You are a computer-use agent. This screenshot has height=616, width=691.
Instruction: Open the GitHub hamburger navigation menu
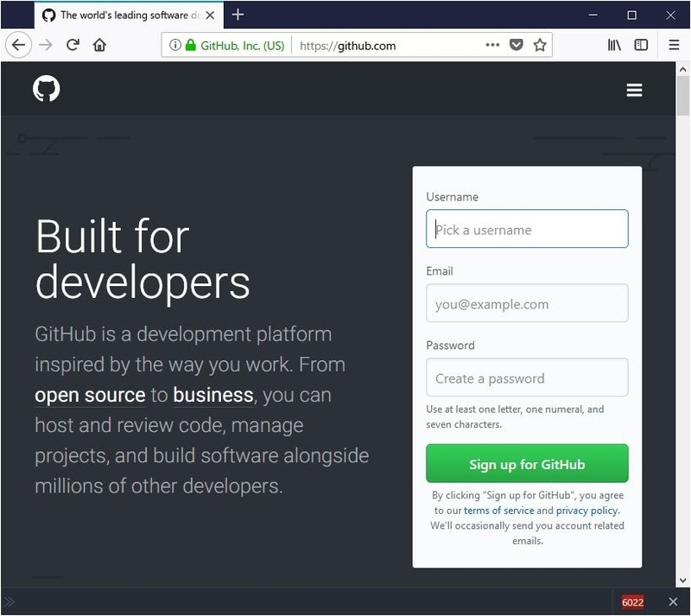[634, 90]
